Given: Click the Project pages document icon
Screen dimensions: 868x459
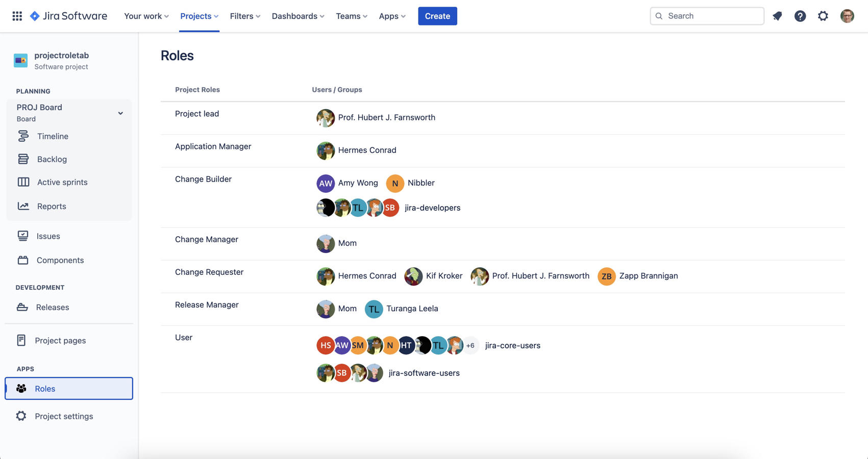Looking at the screenshot, I should click(21, 340).
